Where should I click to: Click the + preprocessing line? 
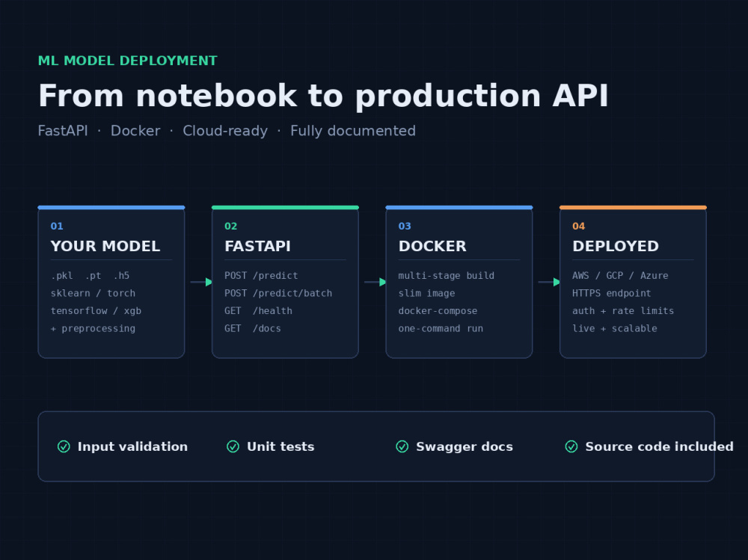(x=93, y=329)
